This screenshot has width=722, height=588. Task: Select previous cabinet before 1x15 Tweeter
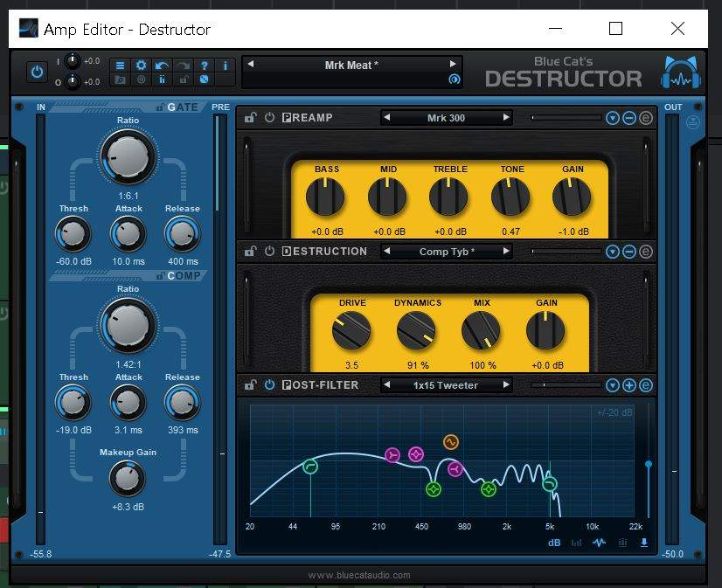point(386,384)
